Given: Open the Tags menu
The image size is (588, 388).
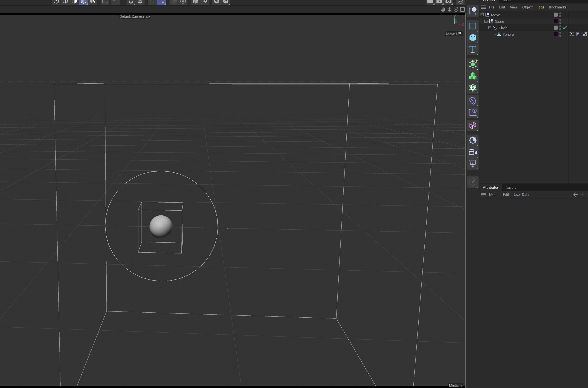Looking at the screenshot, I should tap(541, 7).
